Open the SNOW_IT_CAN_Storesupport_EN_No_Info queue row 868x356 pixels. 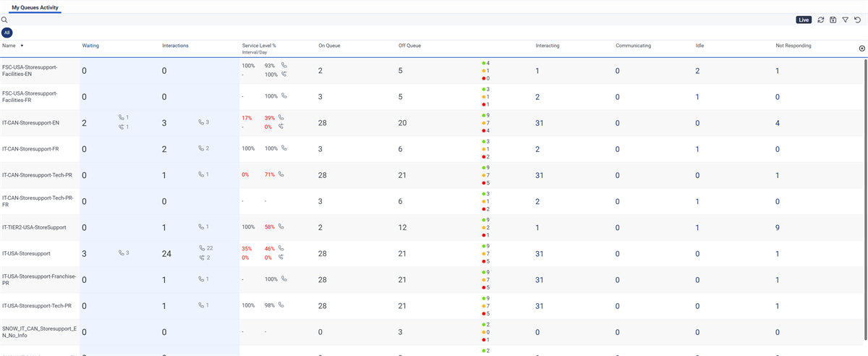coord(39,331)
